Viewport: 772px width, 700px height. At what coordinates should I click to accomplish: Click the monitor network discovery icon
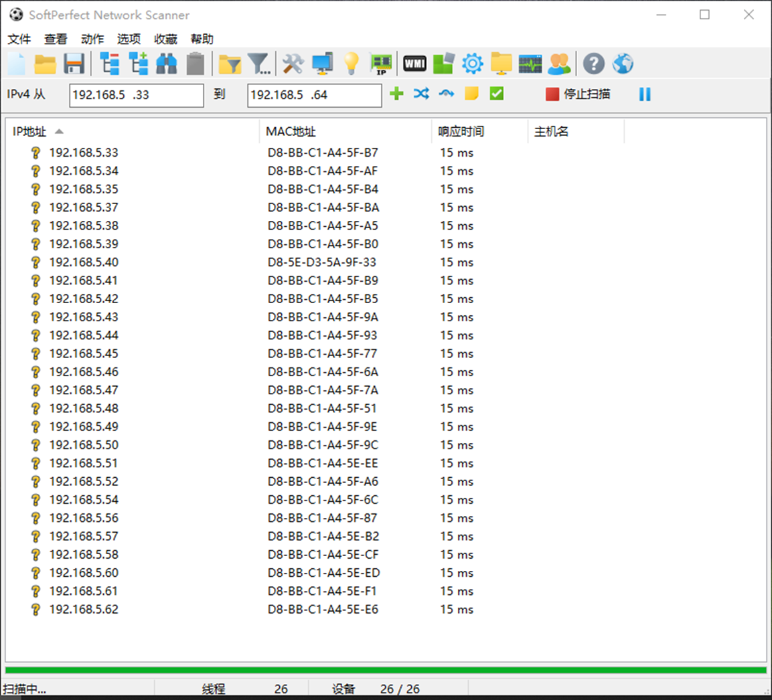[x=323, y=64]
